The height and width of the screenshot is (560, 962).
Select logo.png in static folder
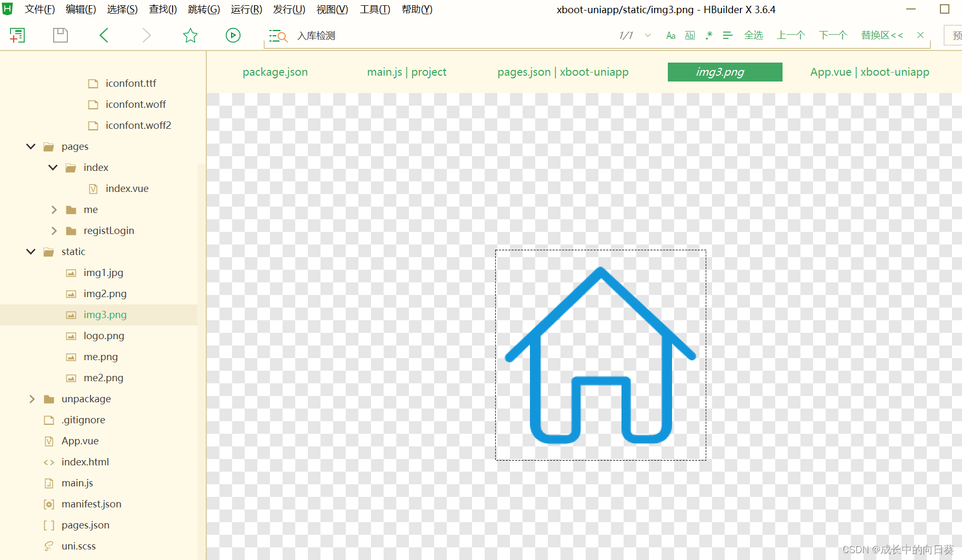coord(104,335)
